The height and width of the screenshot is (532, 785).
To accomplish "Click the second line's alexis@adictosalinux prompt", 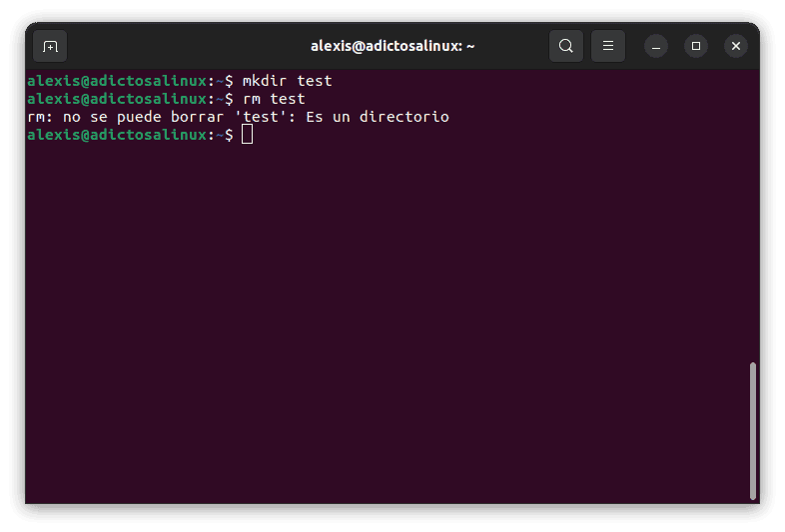I will [x=117, y=99].
